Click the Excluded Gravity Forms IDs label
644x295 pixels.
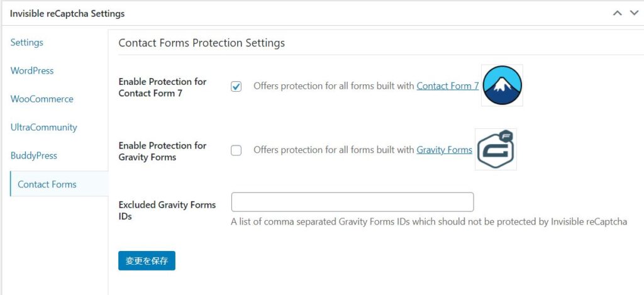167,210
